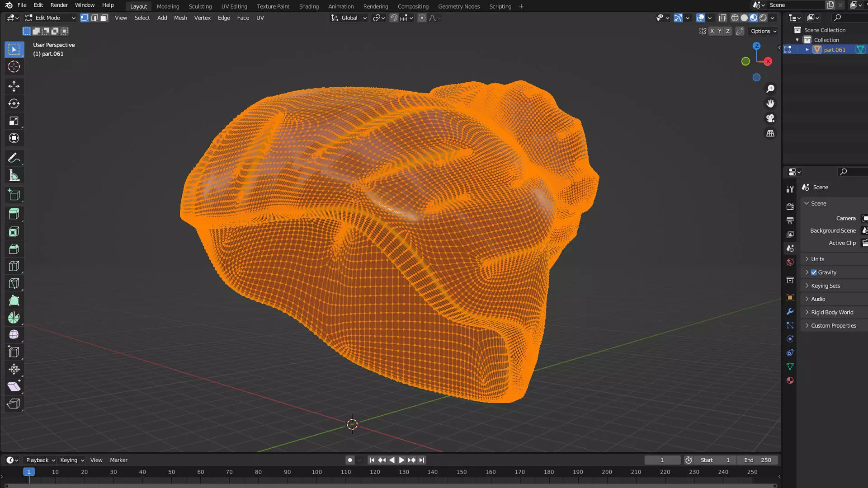Activate the Rotate tool
Viewport: 868px width, 488px height.
[14, 104]
